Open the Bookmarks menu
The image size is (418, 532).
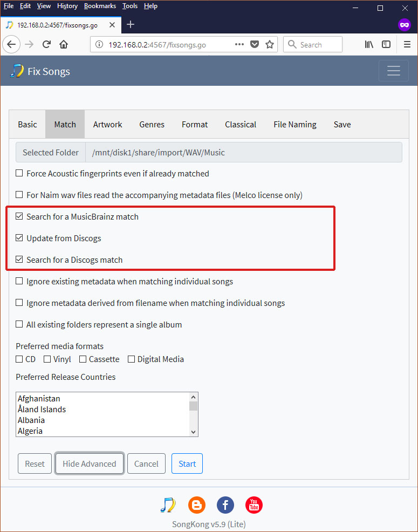[100, 6]
